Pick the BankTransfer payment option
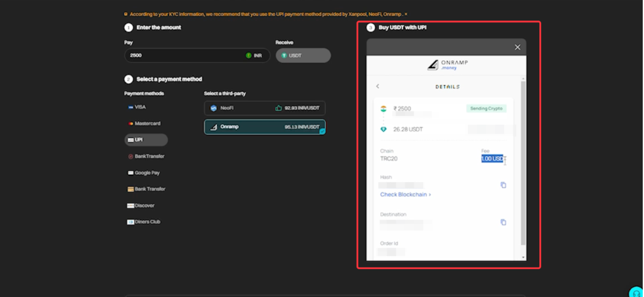This screenshot has height=297, width=644. click(149, 156)
